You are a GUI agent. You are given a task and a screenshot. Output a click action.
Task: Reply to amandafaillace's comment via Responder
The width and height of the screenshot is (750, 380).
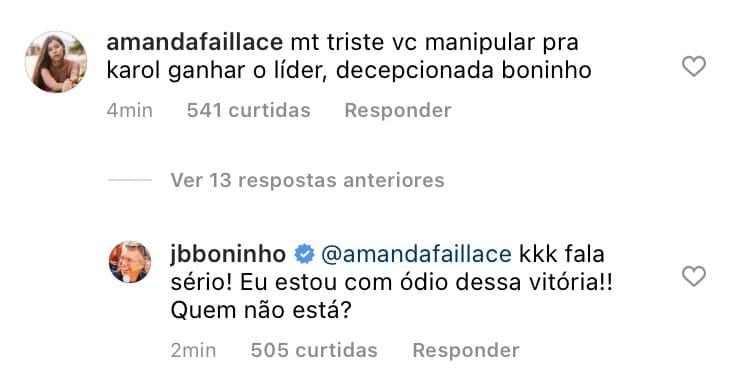(x=398, y=110)
